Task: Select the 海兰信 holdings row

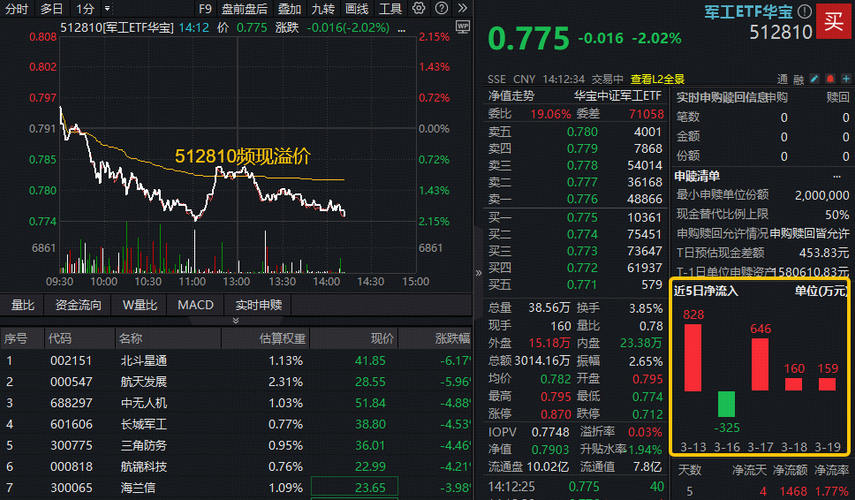Action: pyautogui.click(x=236, y=487)
